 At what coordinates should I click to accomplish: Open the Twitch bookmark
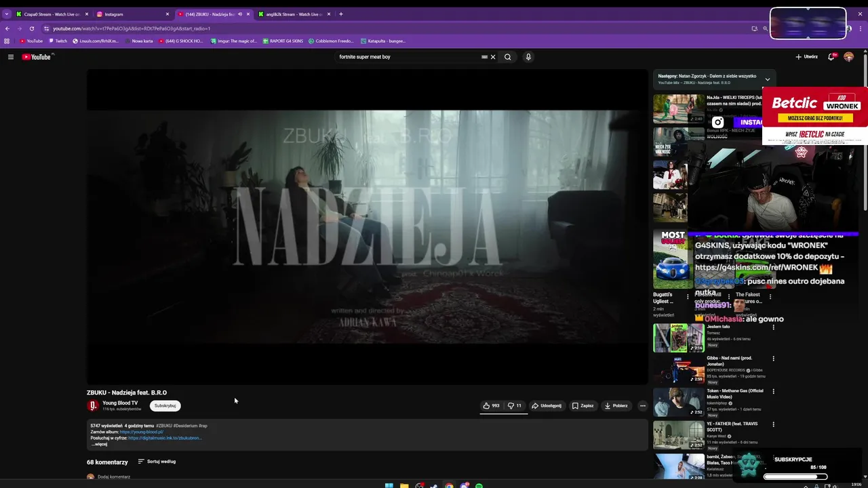click(x=58, y=41)
